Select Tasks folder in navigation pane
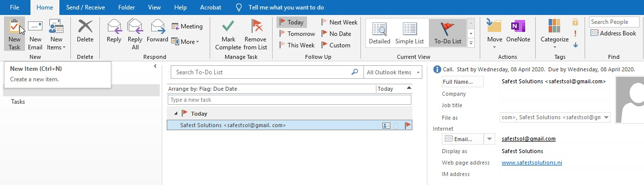Viewport: 644px width, 185px height. click(18, 102)
